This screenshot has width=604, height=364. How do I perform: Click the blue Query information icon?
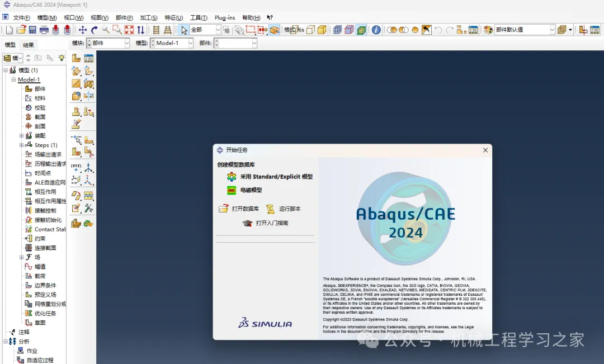(x=376, y=30)
